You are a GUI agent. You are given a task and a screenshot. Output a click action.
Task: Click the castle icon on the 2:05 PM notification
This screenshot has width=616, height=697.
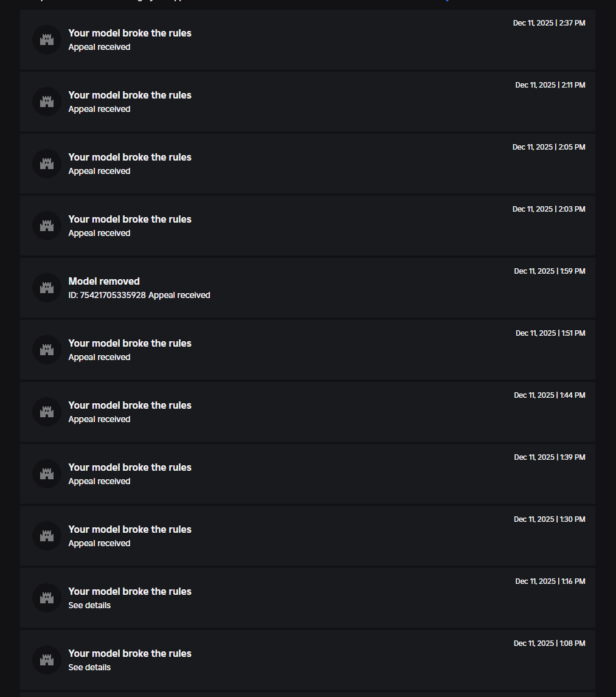(x=47, y=164)
